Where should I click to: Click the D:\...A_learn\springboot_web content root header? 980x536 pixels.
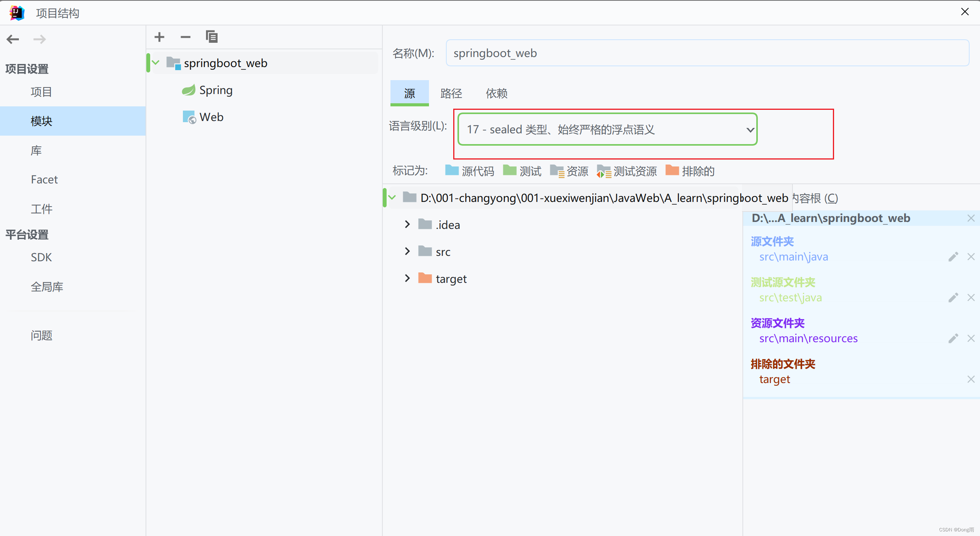pyautogui.click(x=831, y=218)
